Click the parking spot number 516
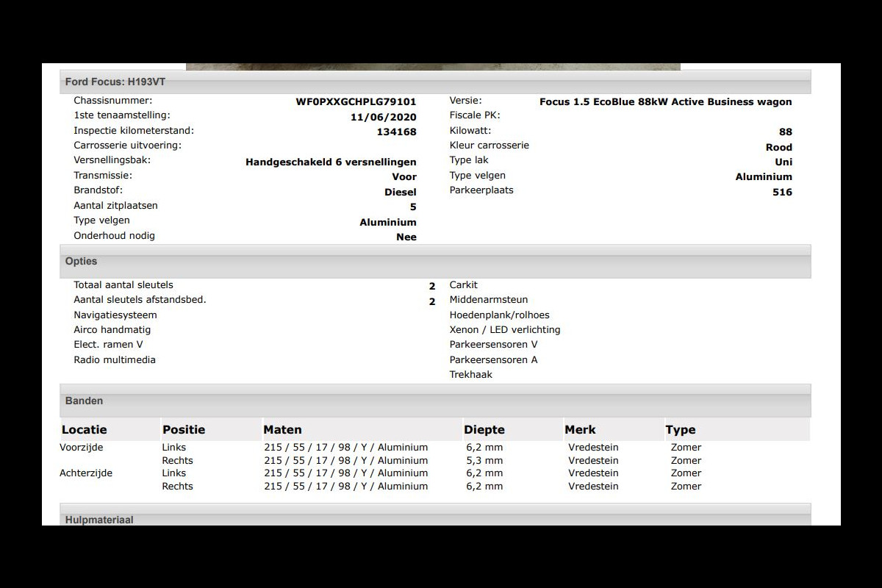 pyautogui.click(x=782, y=193)
